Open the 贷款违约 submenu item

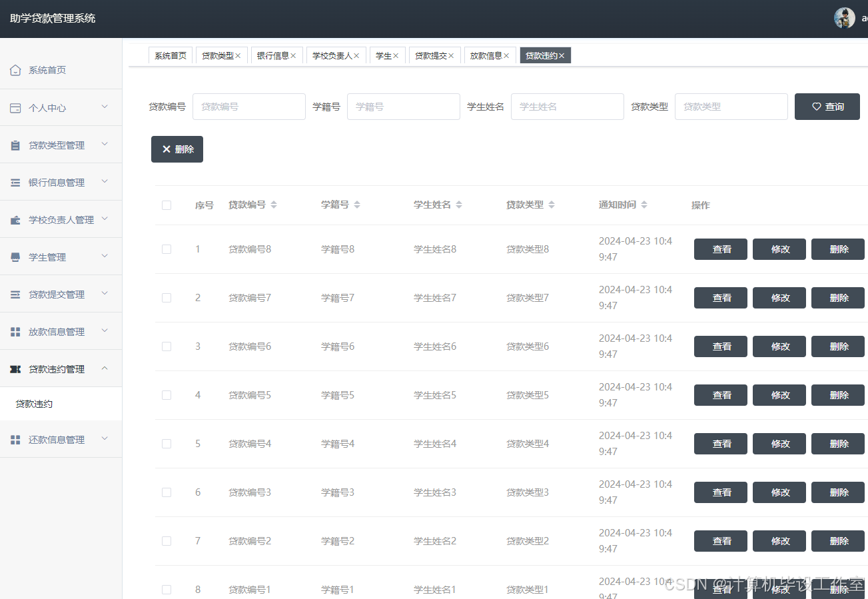61,404
